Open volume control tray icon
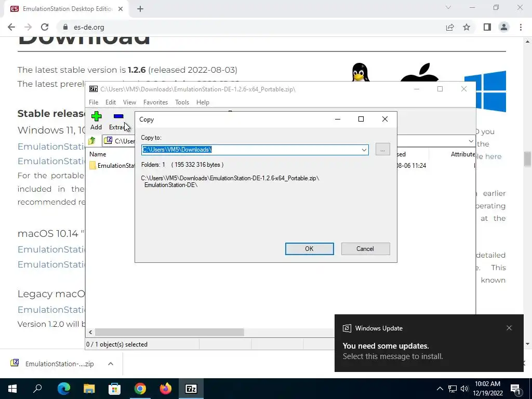The height and width of the screenshot is (399, 532). tap(464, 389)
